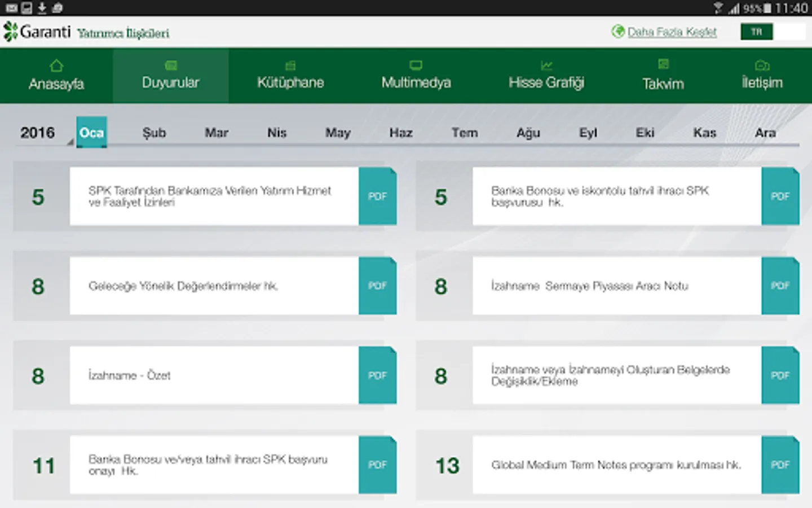
Task: Tap the Takvim calendar icon
Action: [664, 64]
